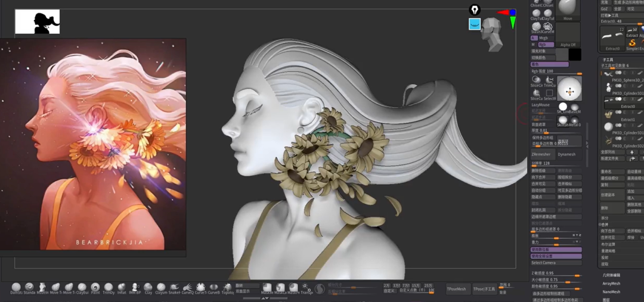Expand the 拆分 section
Image resolution: width=644 pixels, height=302 pixels.
coord(605,218)
